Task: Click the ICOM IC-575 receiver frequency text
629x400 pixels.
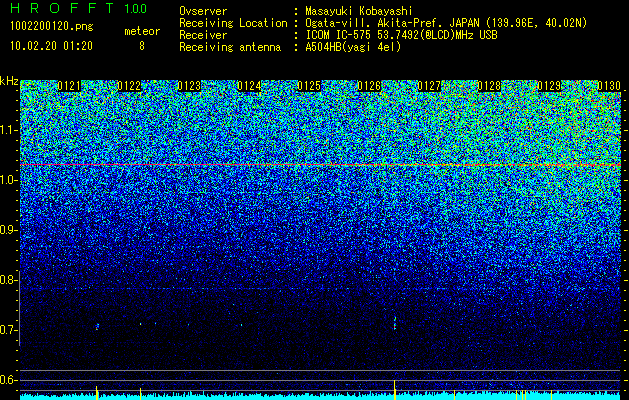Action: pos(401,35)
